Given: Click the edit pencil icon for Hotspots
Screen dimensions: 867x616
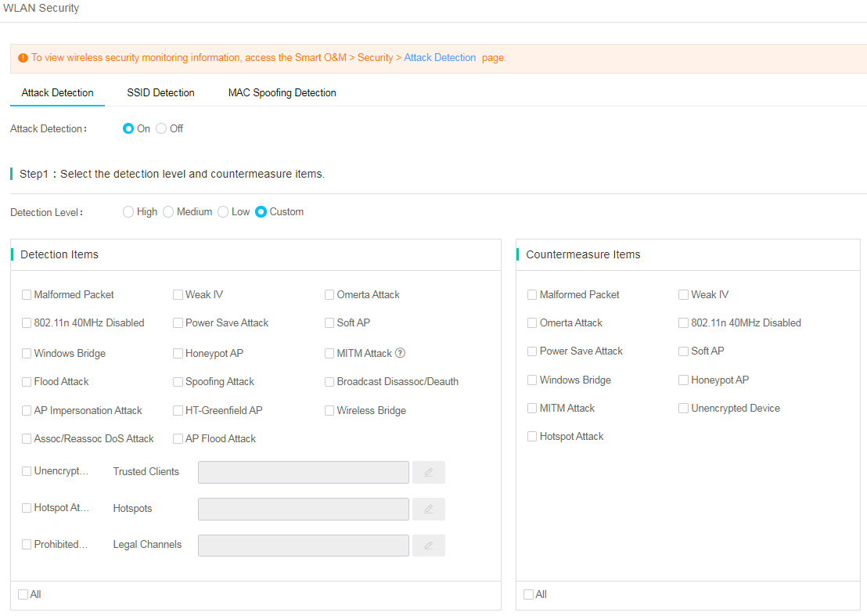Looking at the screenshot, I should click(x=428, y=509).
